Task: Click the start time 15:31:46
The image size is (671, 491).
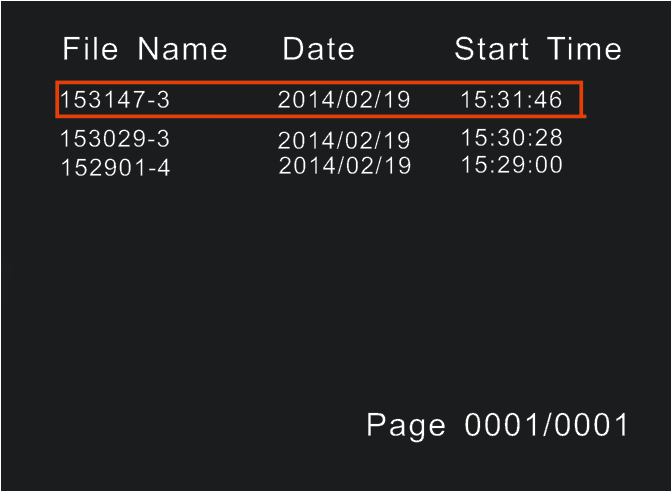Action: click(511, 99)
